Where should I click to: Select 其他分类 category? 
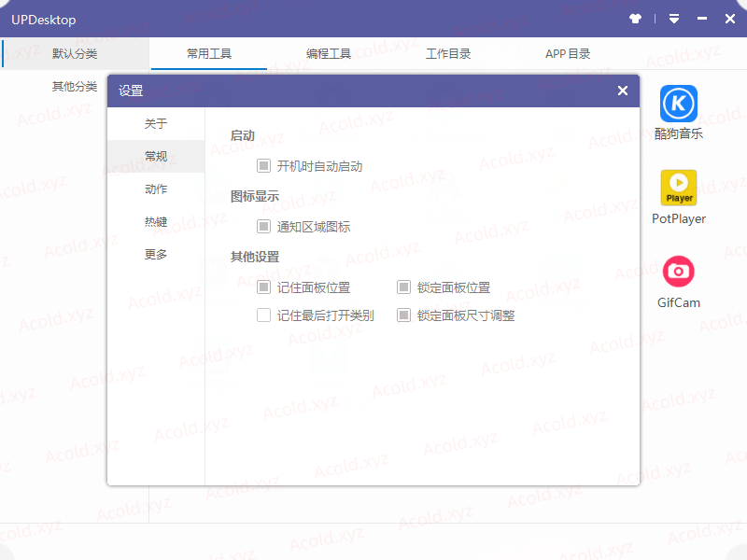(x=75, y=87)
